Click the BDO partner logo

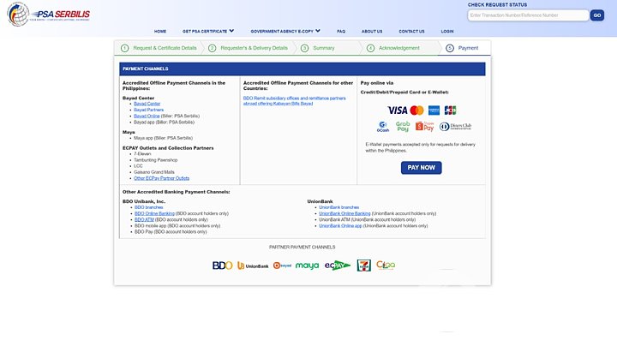pyautogui.click(x=222, y=266)
